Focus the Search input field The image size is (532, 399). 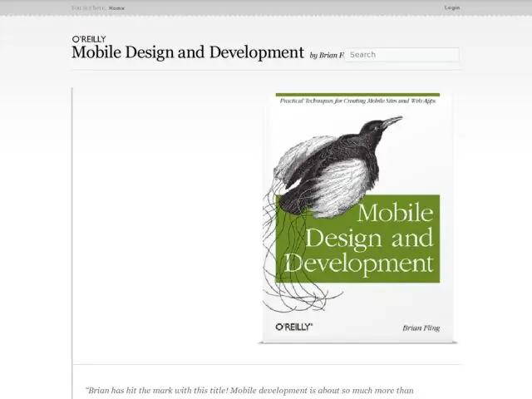tap(402, 55)
